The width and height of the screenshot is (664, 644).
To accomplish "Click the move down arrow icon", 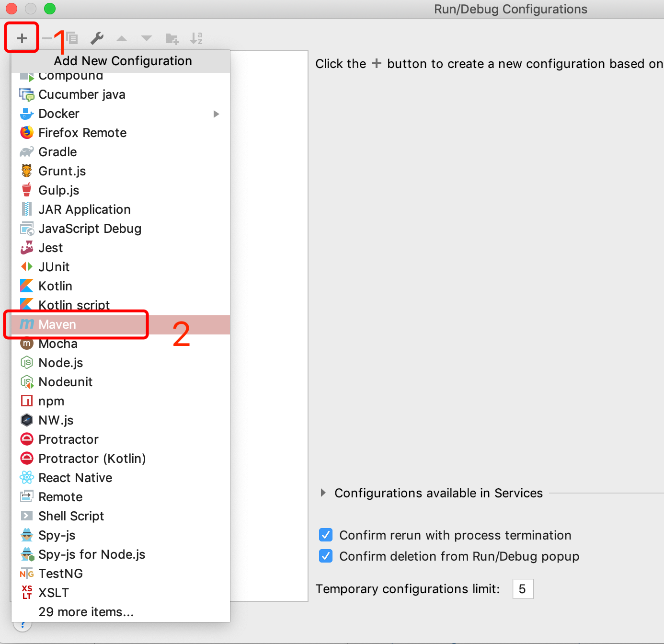I will point(147,38).
